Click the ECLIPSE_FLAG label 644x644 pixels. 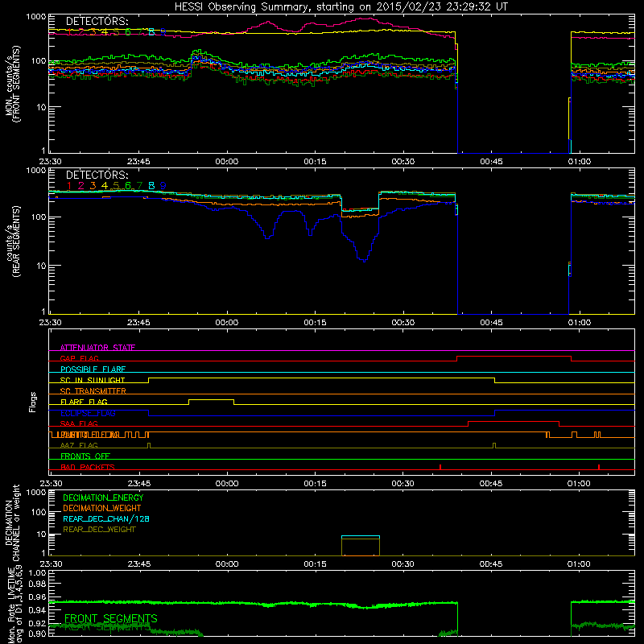[x=88, y=413]
